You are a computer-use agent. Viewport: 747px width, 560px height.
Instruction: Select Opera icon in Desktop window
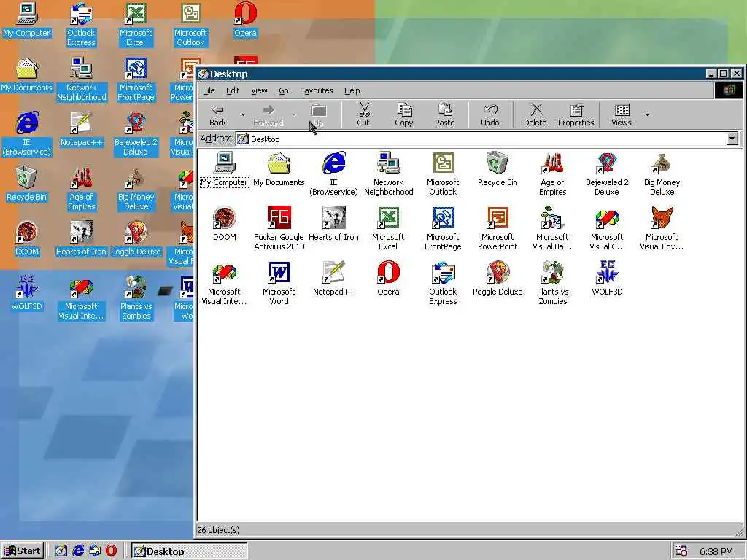[388, 279]
